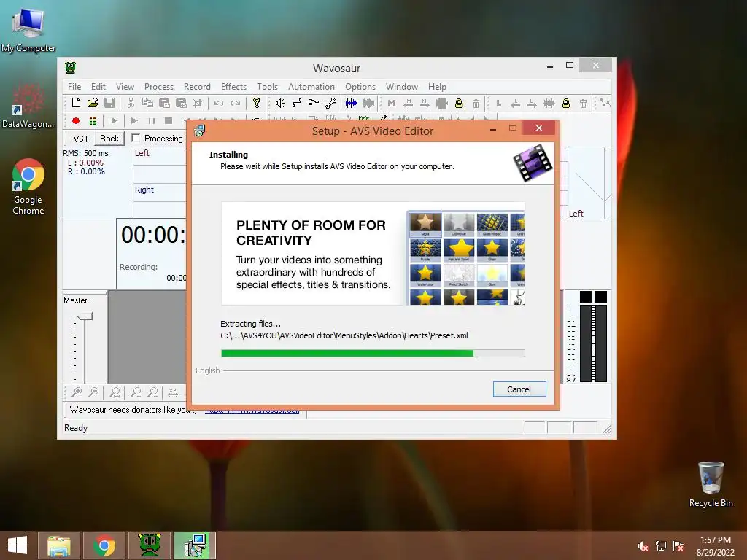747x560 pixels.
Task: Click the zoom in magnifier with plus
Action: pos(77,392)
